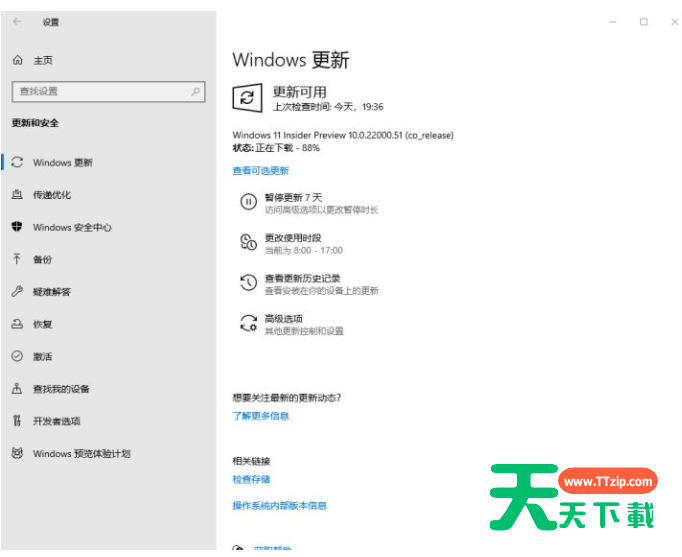The width and height of the screenshot is (682, 557).
Task: Open the 疑难解答 wrench icon
Action: click(x=17, y=291)
